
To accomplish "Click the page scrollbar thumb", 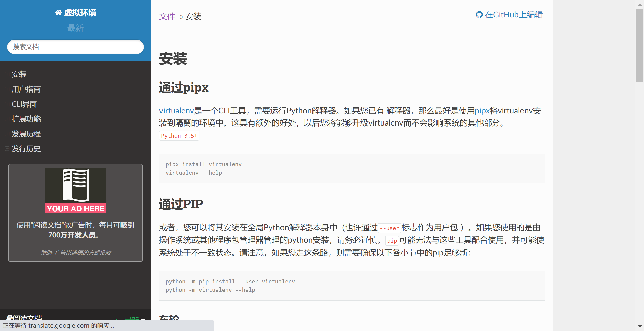I will [x=640, y=45].
